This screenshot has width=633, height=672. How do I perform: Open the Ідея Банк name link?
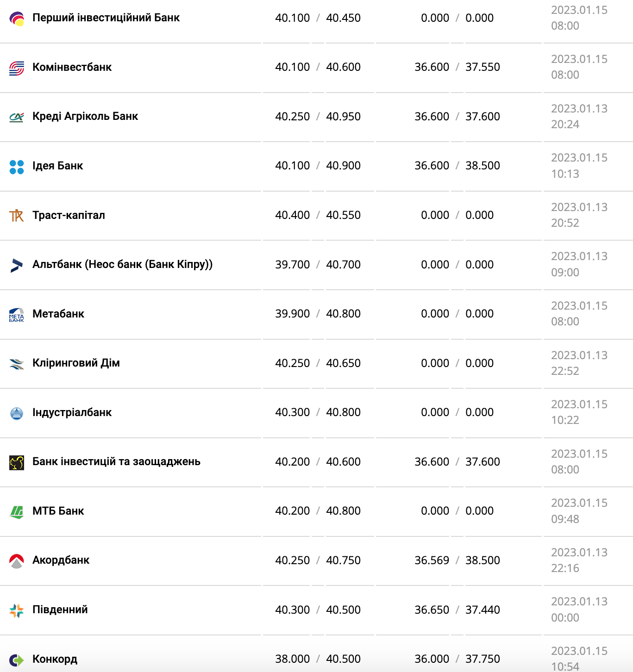pyautogui.click(x=57, y=166)
